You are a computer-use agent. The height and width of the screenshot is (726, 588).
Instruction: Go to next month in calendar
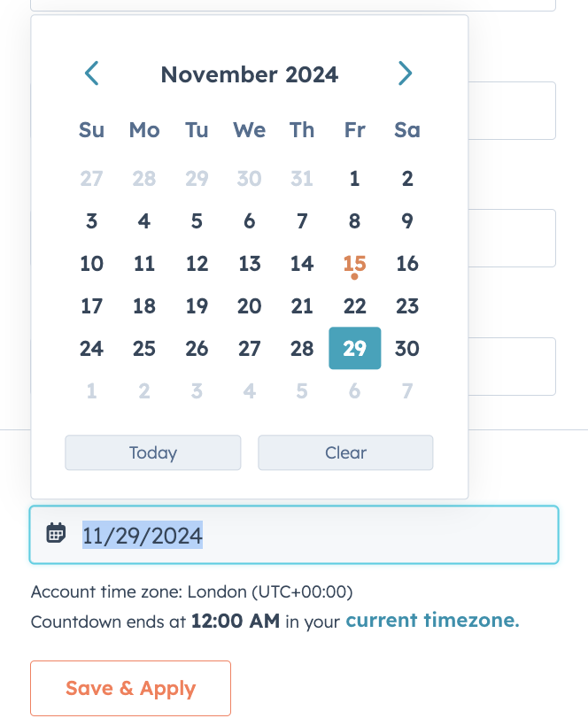point(405,73)
